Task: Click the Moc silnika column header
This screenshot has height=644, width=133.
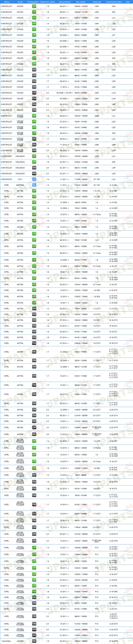Action: pos(81,2)
